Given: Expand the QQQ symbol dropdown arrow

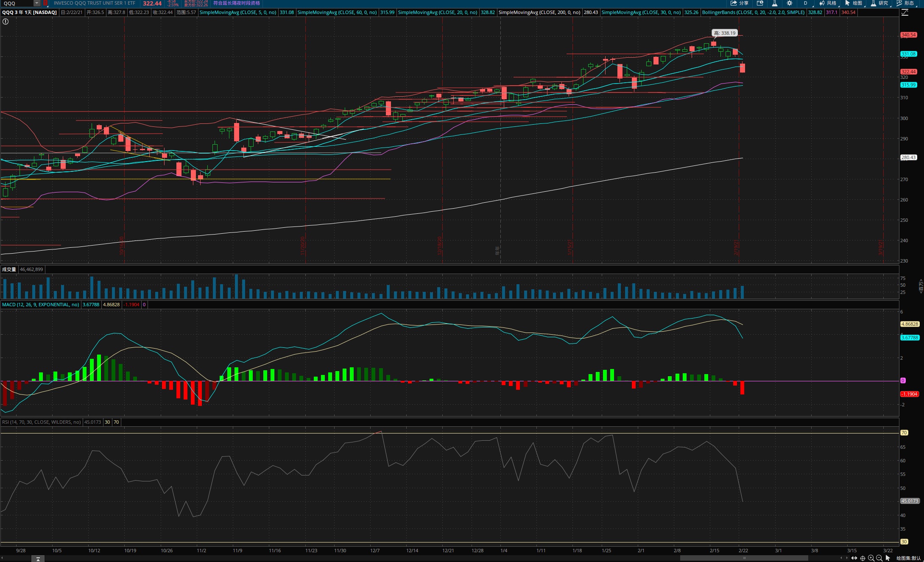Looking at the screenshot, I should click(37, 3).
